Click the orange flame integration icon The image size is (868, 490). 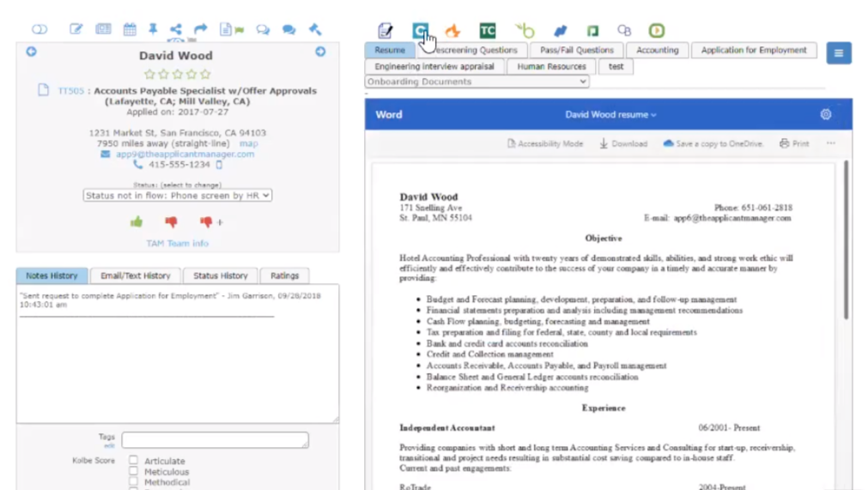452,30
